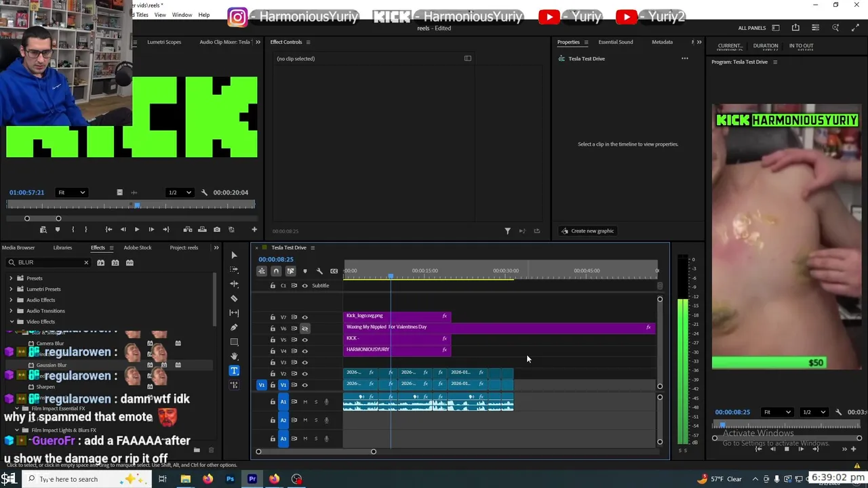Open timeline display settings wrench

(319, 271)
